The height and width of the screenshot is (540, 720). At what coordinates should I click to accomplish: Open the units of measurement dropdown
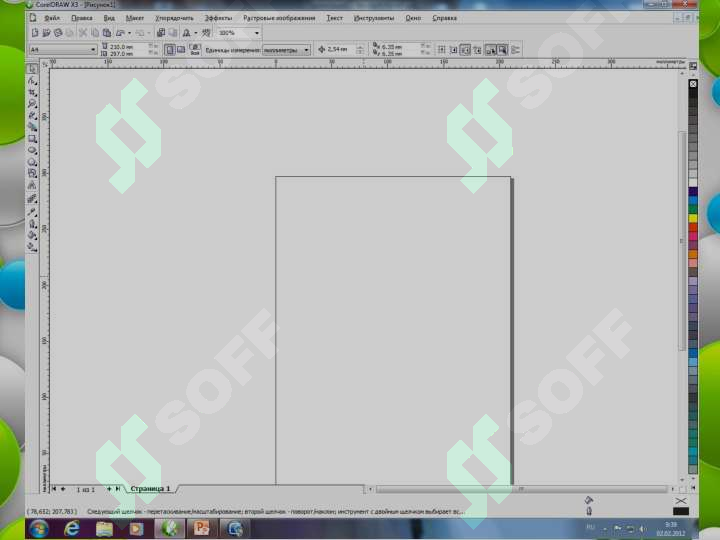click(307, 50)
